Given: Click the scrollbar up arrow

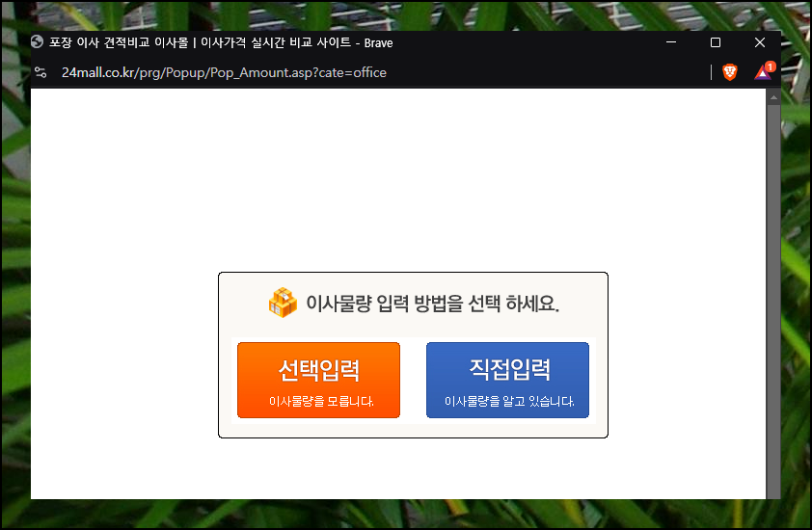Looking at the screenshot, I should click(x=773, y=97).
